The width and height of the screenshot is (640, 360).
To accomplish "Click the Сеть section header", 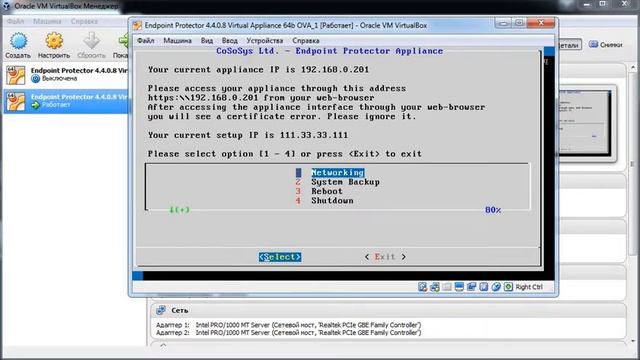I will [388, 310].
